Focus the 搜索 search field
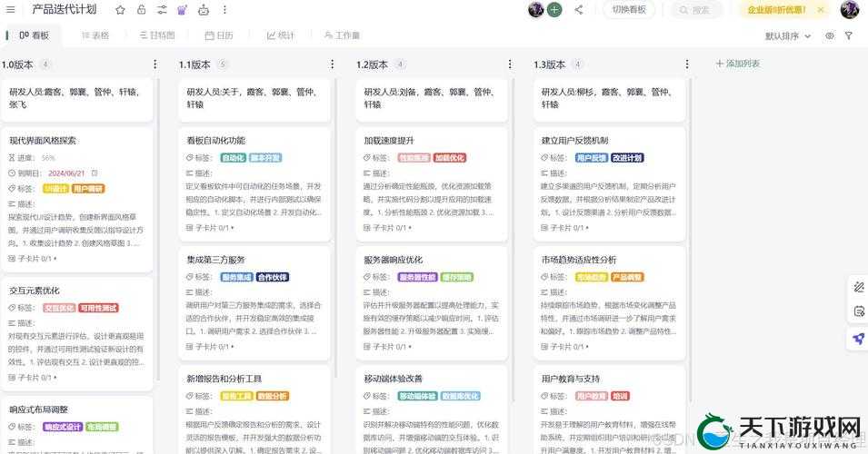868x454 pixels. pos(696,10)
